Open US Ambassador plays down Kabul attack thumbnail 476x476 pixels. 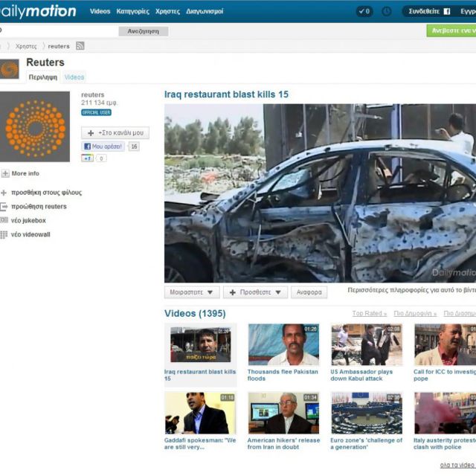367,344
